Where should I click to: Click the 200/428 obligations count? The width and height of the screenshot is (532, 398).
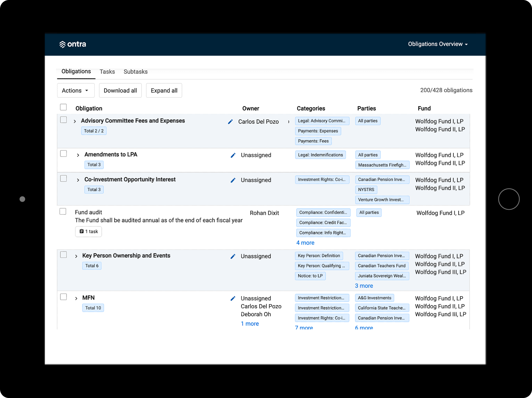pyautogui.click(x=446, y=90)
